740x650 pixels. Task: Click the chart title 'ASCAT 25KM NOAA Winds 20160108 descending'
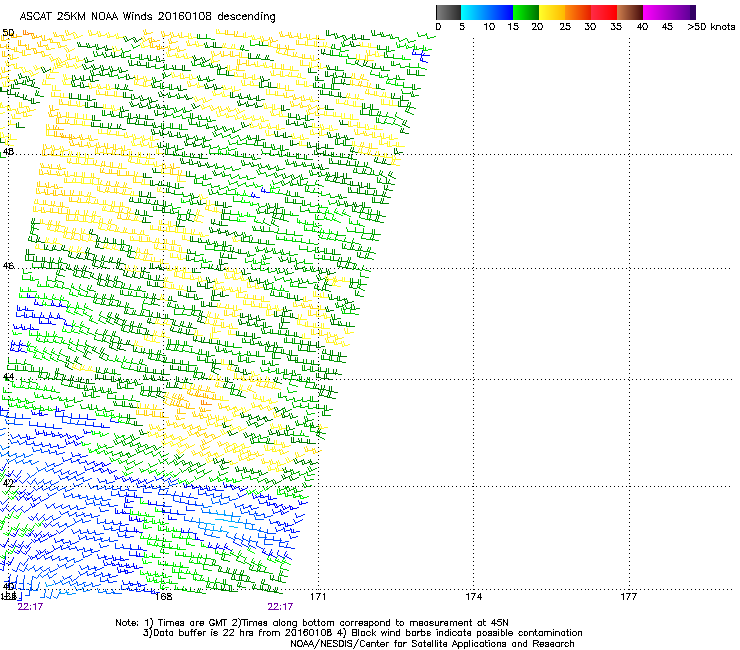pos(147,17)
